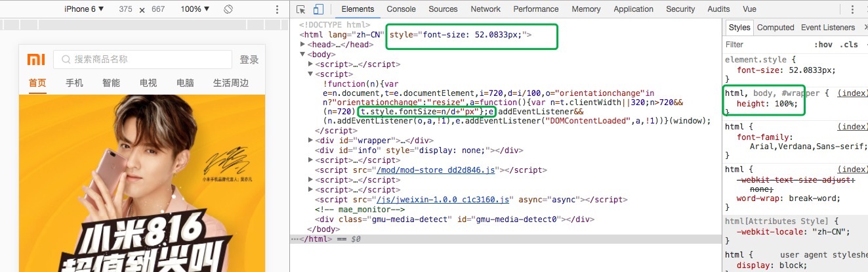Select the 电视 navigation tab

click(x=148, y=83)
